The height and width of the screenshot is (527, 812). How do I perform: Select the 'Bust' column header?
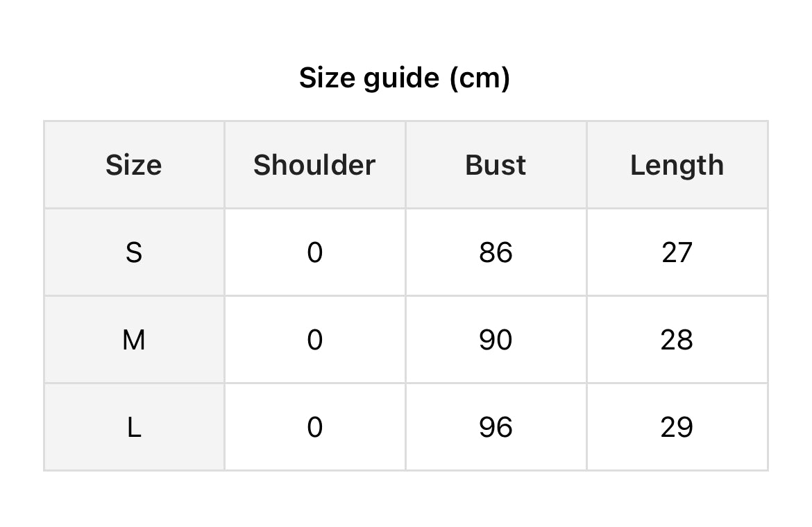click(496, 165)
